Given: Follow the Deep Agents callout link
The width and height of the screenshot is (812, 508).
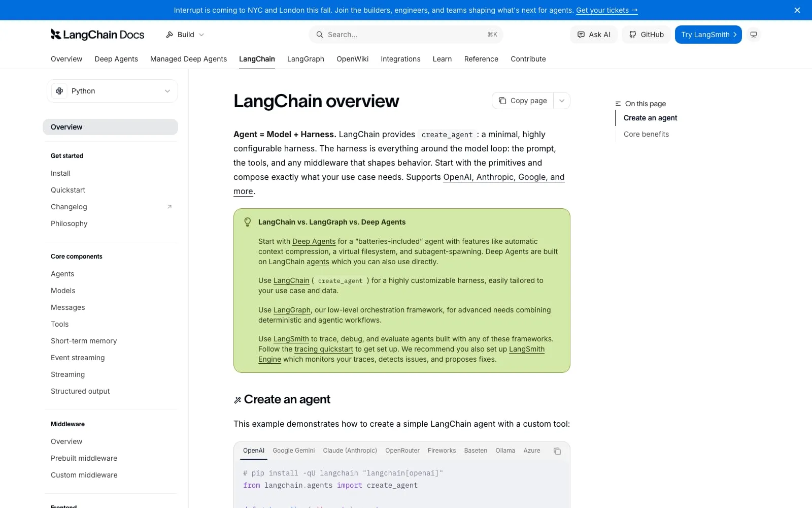Looking at the screenshot, I should (x=314, y=241).
